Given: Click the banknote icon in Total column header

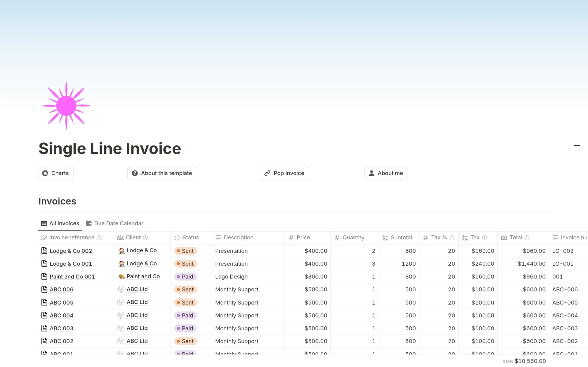Looking at the screenshot, I should 504,238.
